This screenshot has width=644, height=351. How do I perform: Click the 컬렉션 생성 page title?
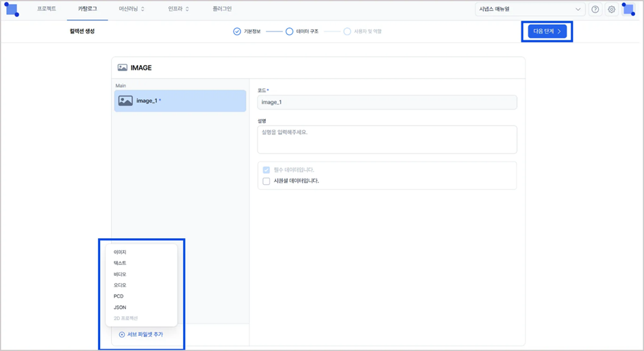82,31
